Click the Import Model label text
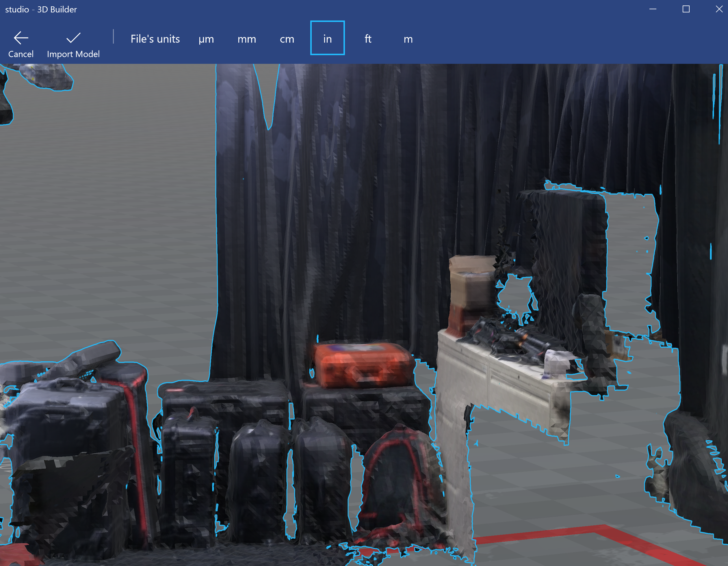This screenshot has width=728, height=566. point(73,54)
